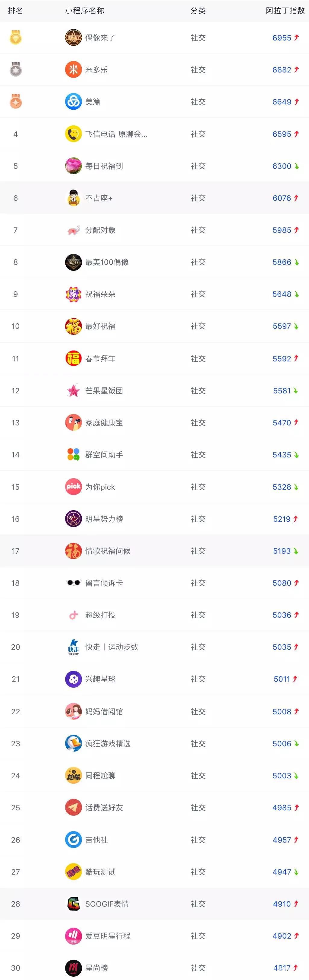Image resolution: width=309 pixels, height=980 pixels.
Task: Click the 阿拉丁指数 column header
Action: coord(285,11)
